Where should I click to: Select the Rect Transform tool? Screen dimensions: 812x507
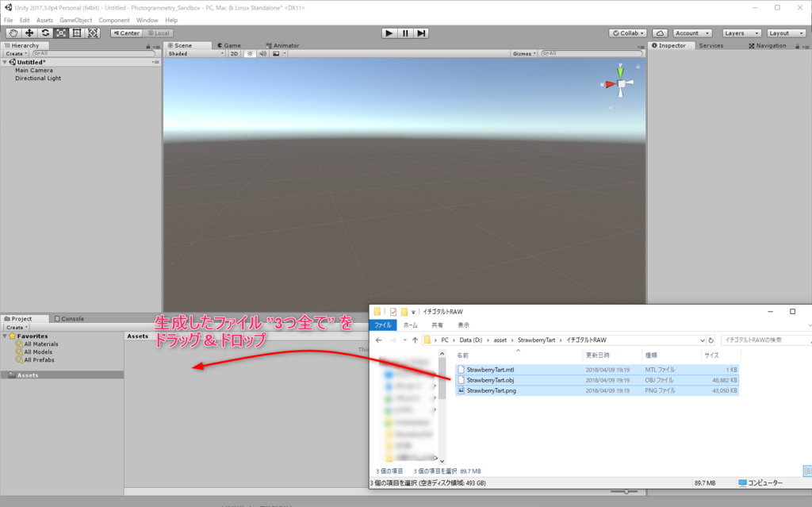tap(77, 33)
